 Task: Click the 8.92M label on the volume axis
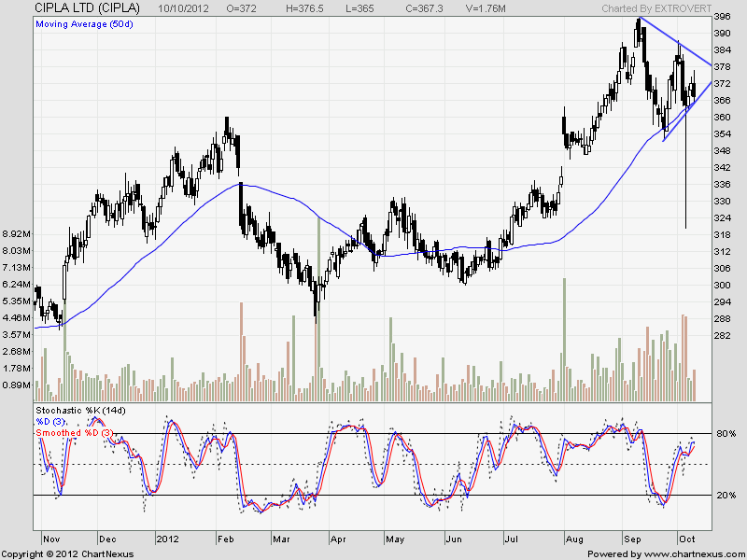pos(18,233)
